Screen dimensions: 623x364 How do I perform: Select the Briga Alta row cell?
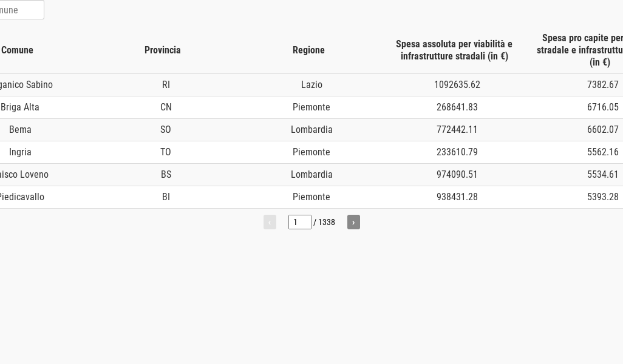20,107
